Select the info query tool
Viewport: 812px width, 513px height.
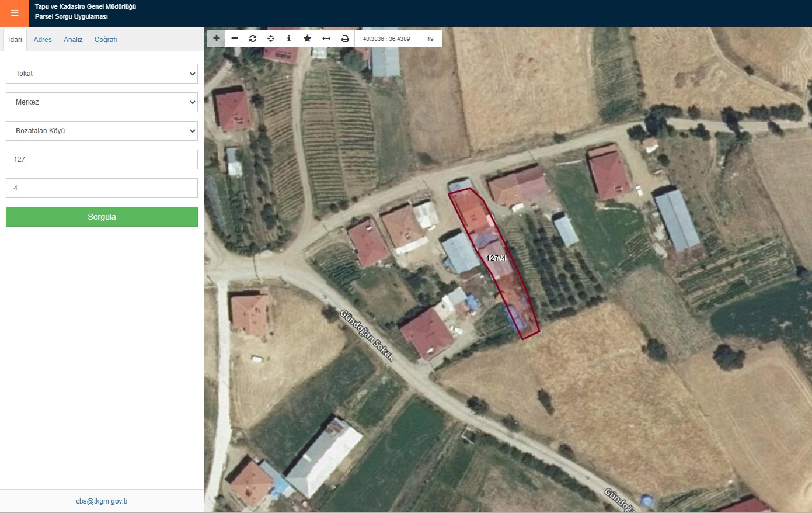289,39
